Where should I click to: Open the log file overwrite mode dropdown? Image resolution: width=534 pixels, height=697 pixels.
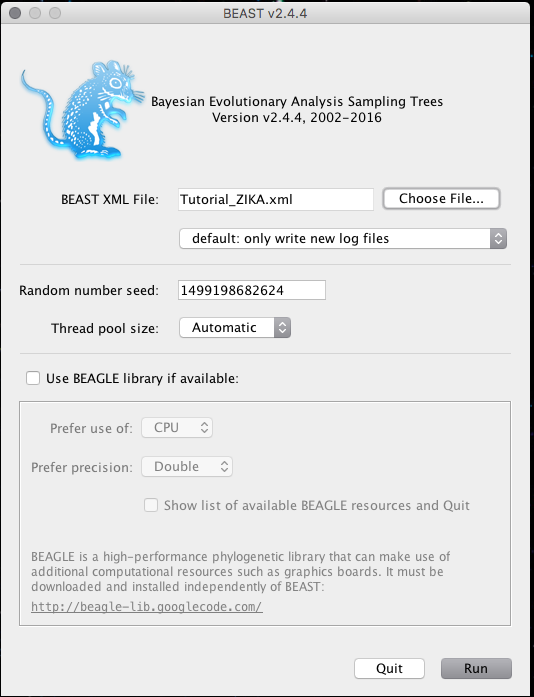tap(343, 239)
